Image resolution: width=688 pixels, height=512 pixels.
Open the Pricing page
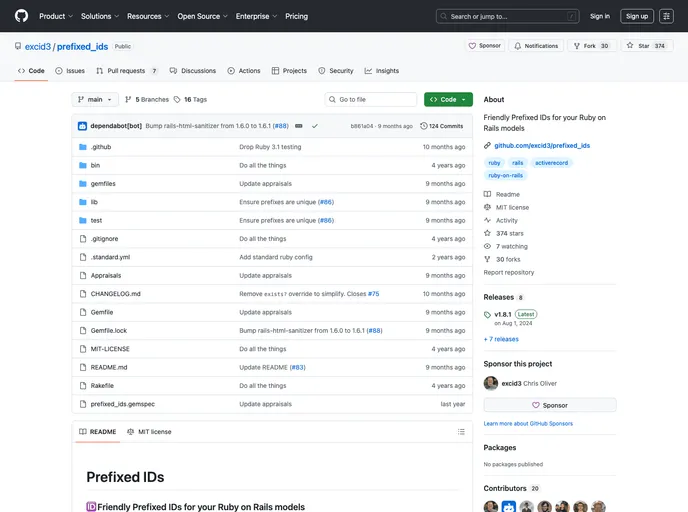click(297, 16)
